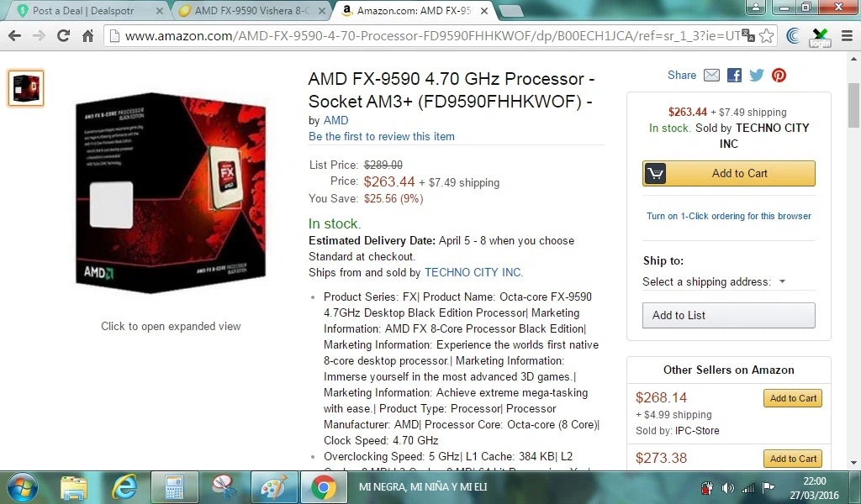The image size is (861, 504).
Task: Add to Cart from TECHNO CITY
Action: 729,173
